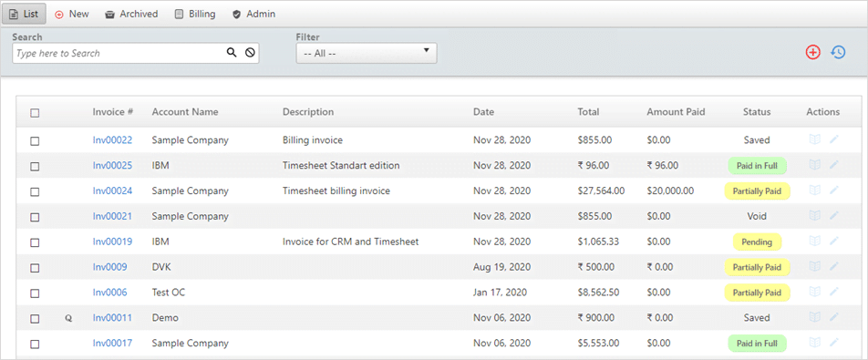Check the box for Inv00019

(x=35, y=242)
